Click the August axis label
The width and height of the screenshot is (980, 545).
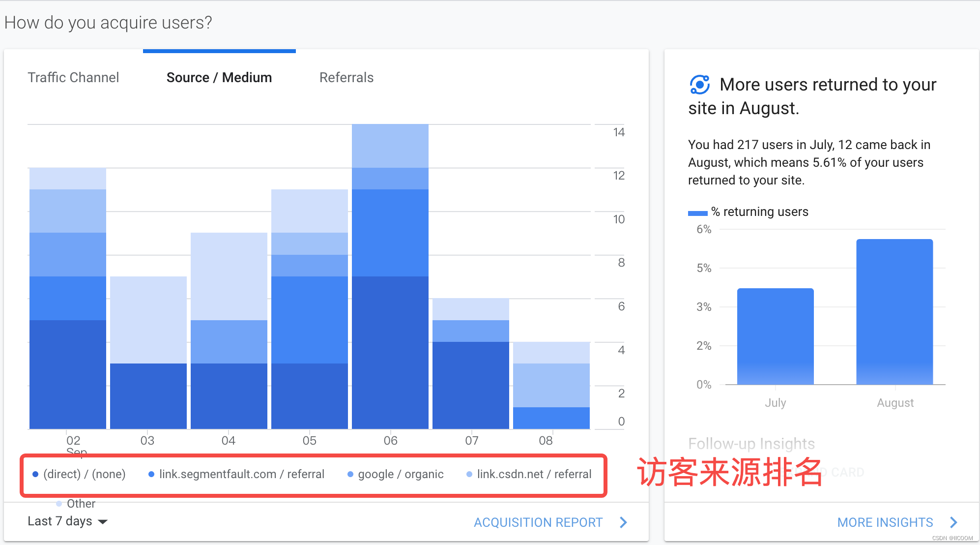[895, 403]
